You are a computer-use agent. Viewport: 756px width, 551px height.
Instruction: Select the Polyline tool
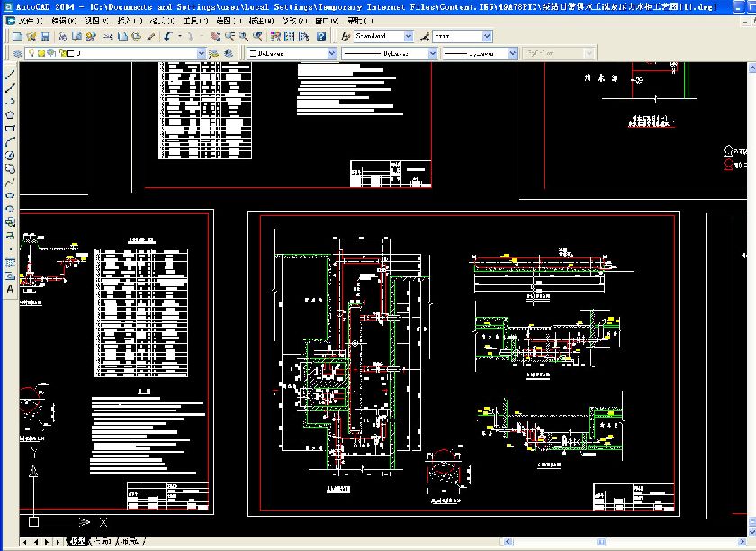[x=10, y=101]
